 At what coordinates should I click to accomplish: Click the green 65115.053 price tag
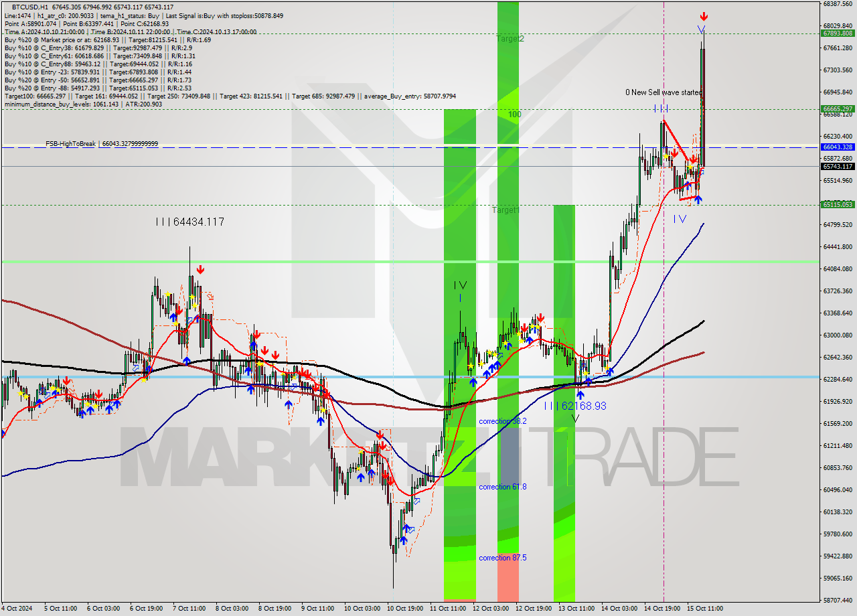837,204
